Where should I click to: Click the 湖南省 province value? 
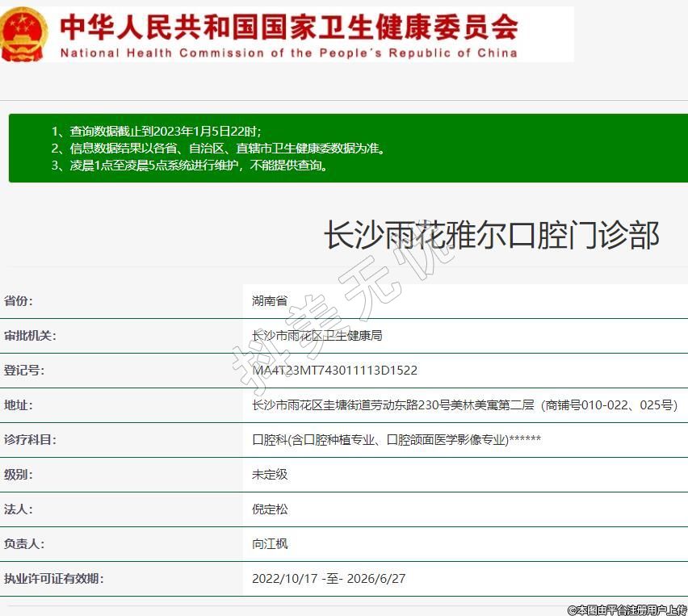[x=270, y=301]
